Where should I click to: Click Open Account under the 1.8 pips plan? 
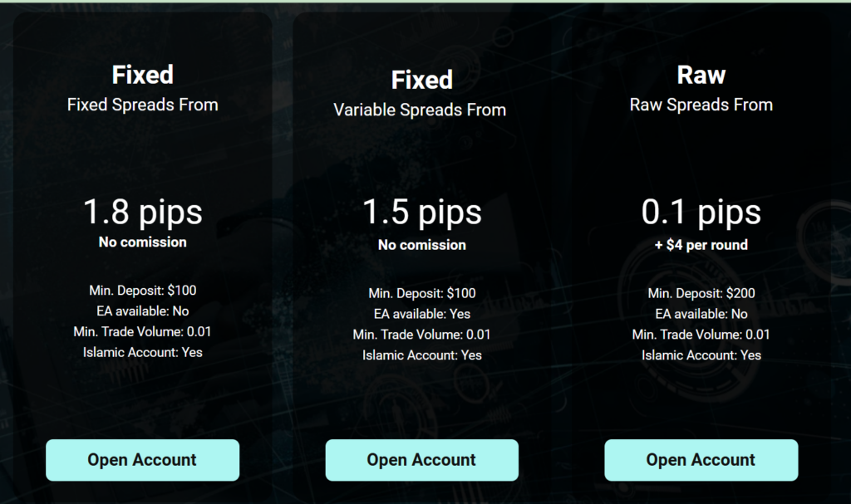pos(142,460)
